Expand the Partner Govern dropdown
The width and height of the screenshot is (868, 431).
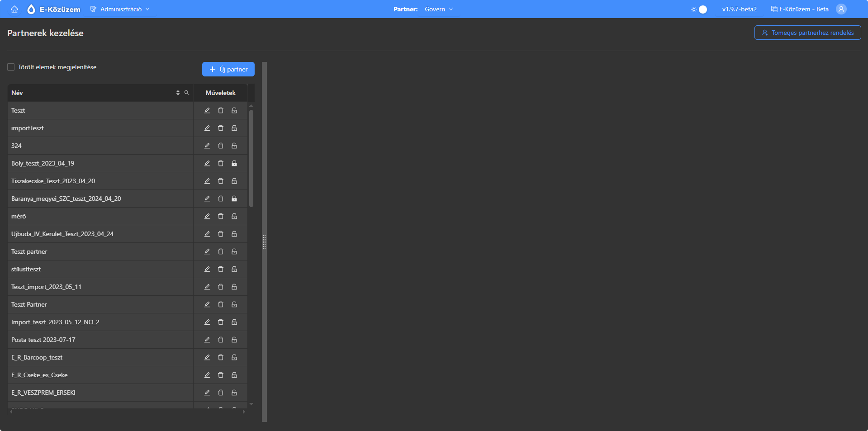(x=438, y=9)
